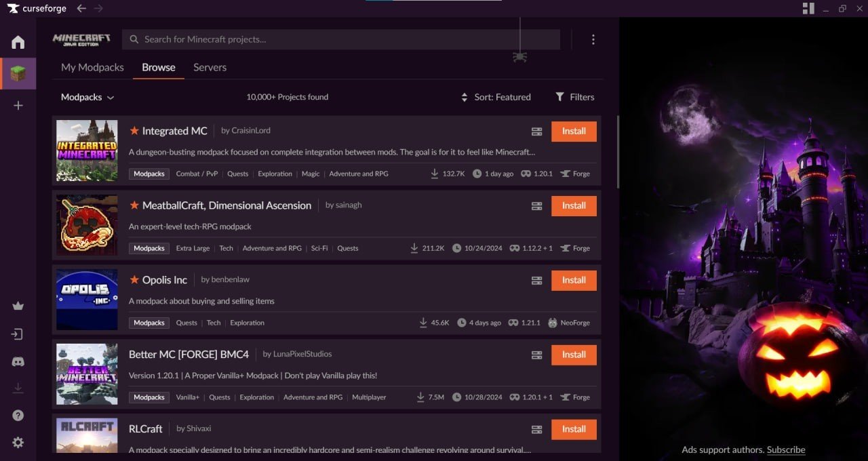The height and width of the screenshot is (461, 868).
Task: Select the Minecraft grass block game icon
Action: (x=18, y=73)
